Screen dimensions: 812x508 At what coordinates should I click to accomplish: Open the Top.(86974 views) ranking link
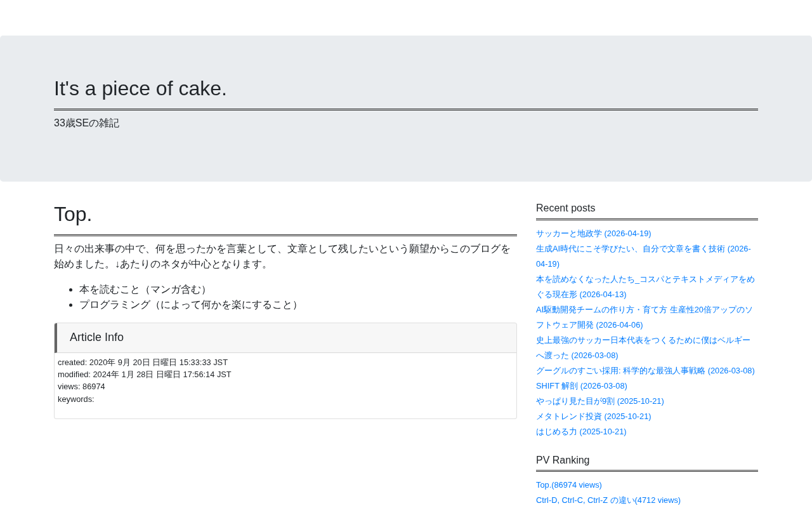pos(568,485)
